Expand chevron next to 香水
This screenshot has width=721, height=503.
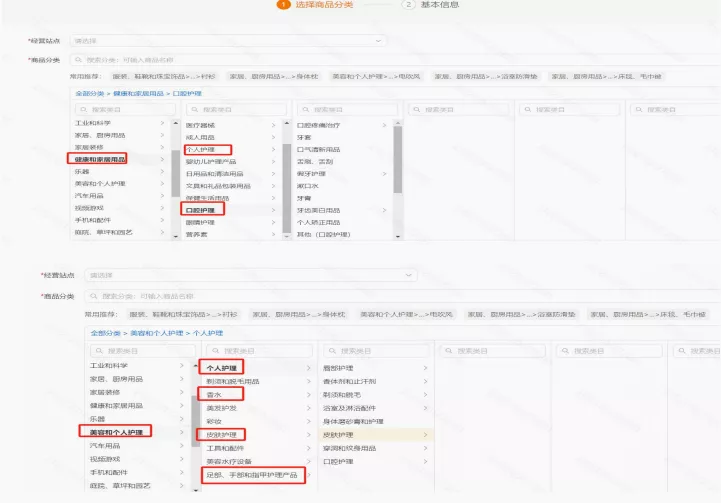[309, 395]
